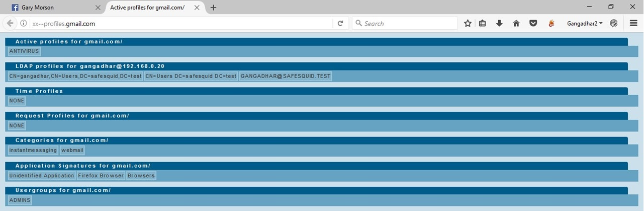644x211 pixels.
Task: Open a new browser tab
Action: click(213, 8)
